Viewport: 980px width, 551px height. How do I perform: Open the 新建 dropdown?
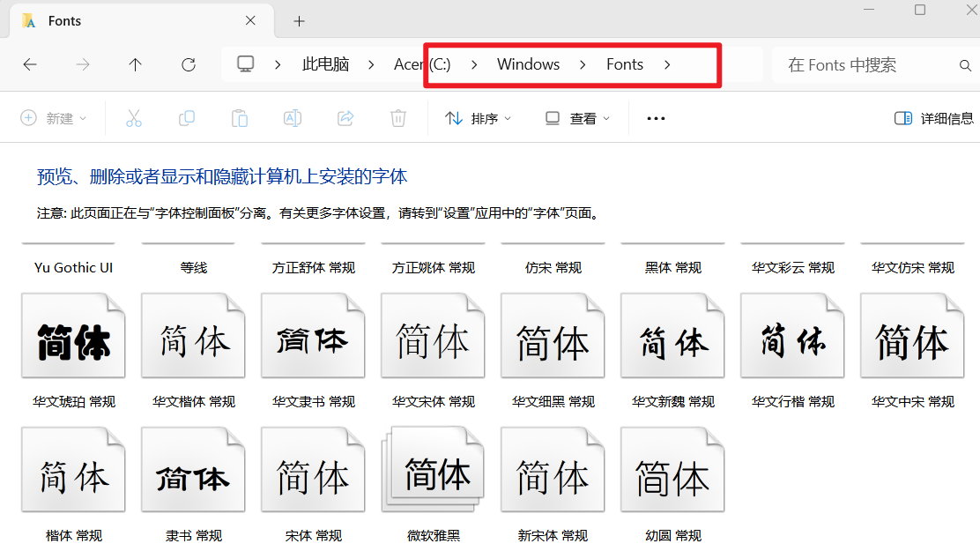tap(54, 118)
